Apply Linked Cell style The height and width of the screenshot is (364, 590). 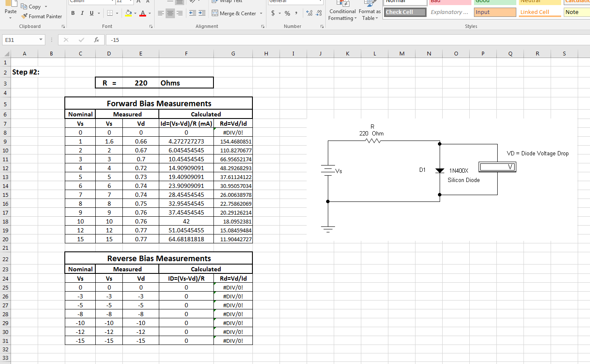(x=540, y=12)
